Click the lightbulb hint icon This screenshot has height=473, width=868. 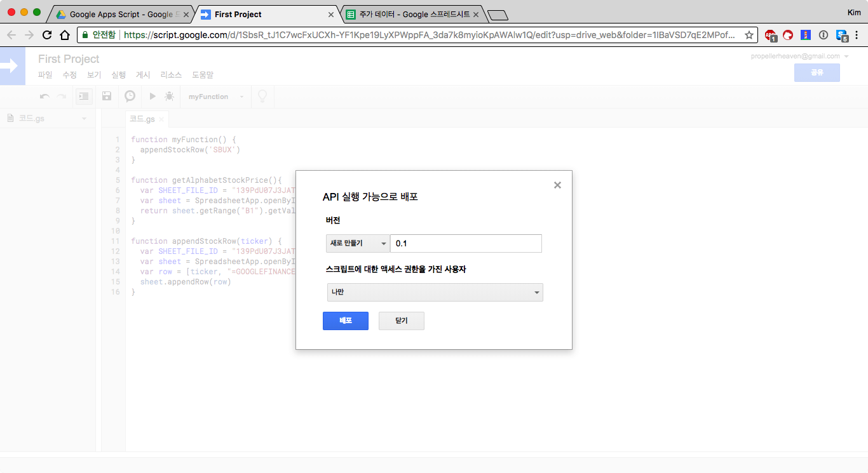point(262,96)
